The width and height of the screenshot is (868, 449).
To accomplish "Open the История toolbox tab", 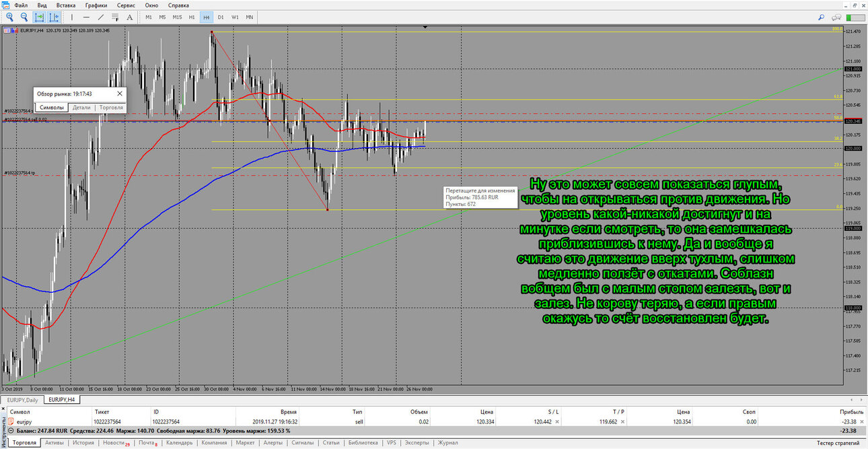I will pos(83,443).
